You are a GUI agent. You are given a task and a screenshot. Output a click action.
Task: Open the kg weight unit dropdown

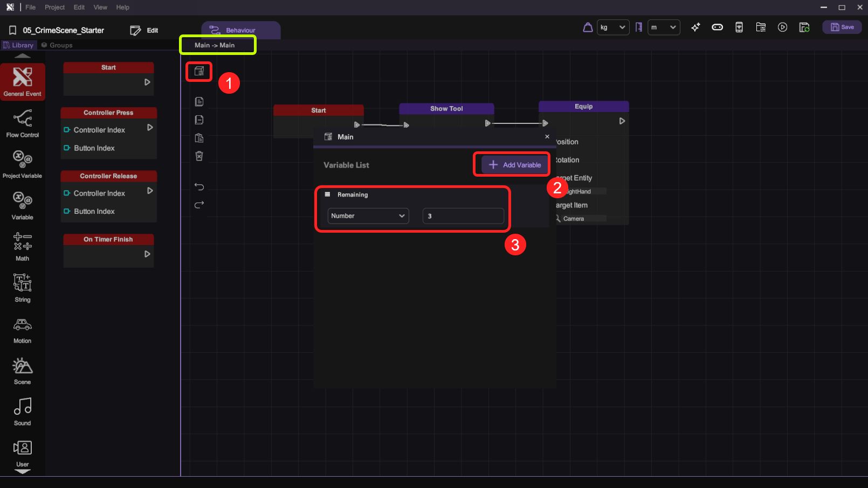click(x=613, y=27)
